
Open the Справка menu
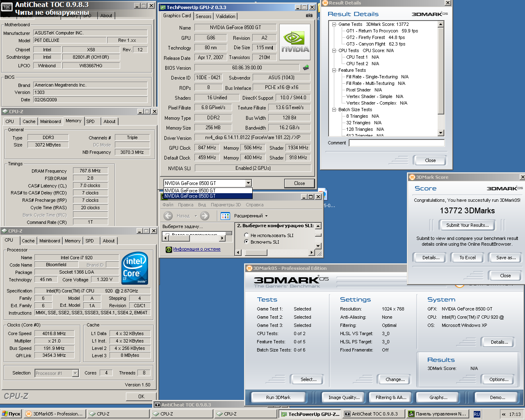click(255, 205)
